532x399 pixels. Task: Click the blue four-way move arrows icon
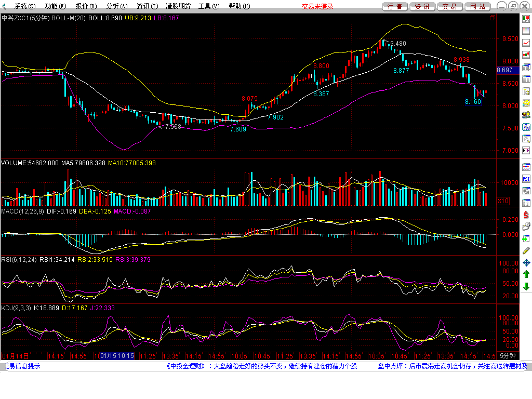pyautogui.click(x=526, y=262)
